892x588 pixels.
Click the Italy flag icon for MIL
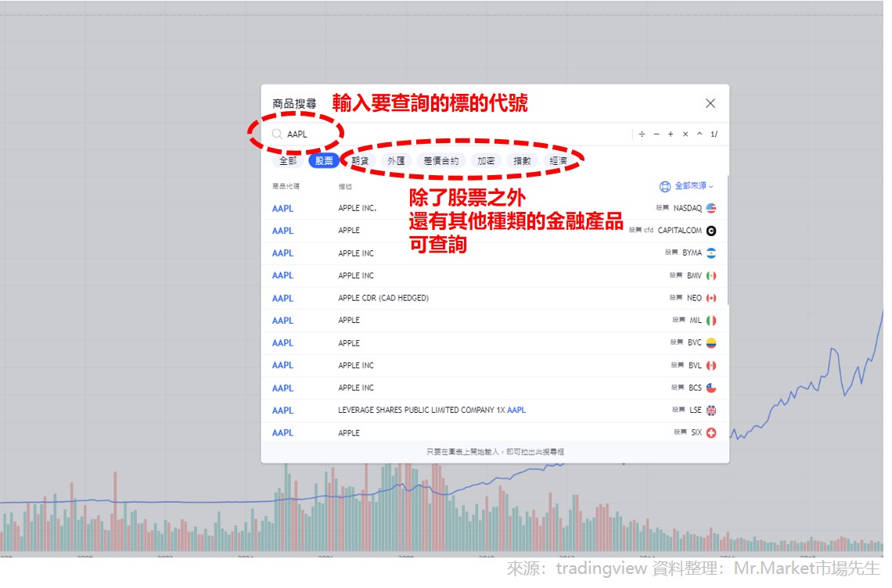click(711, 321)
